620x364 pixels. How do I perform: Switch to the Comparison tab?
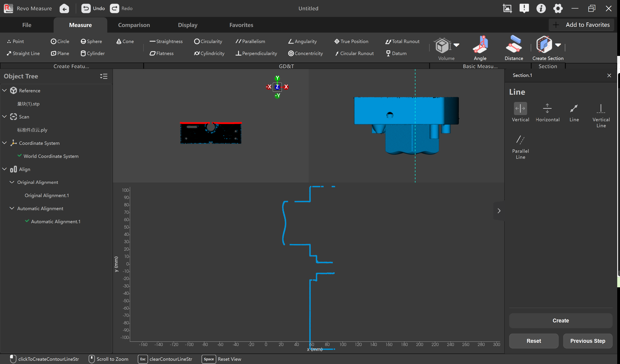coord(134,25)
